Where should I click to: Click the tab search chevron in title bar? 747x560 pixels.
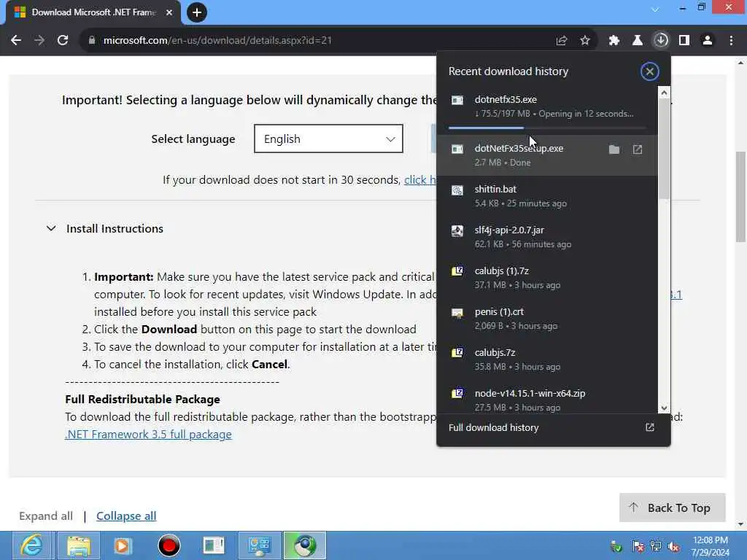coord(655,9)
